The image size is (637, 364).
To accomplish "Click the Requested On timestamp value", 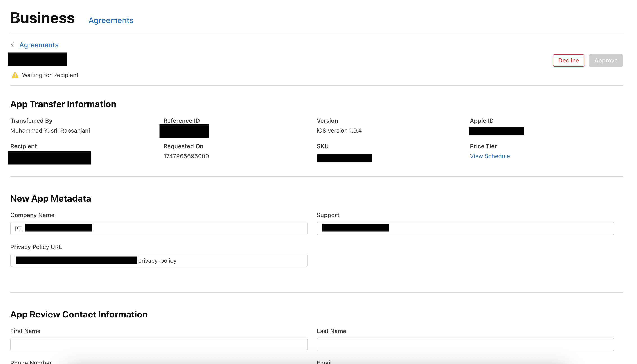I will pos(186,156).
